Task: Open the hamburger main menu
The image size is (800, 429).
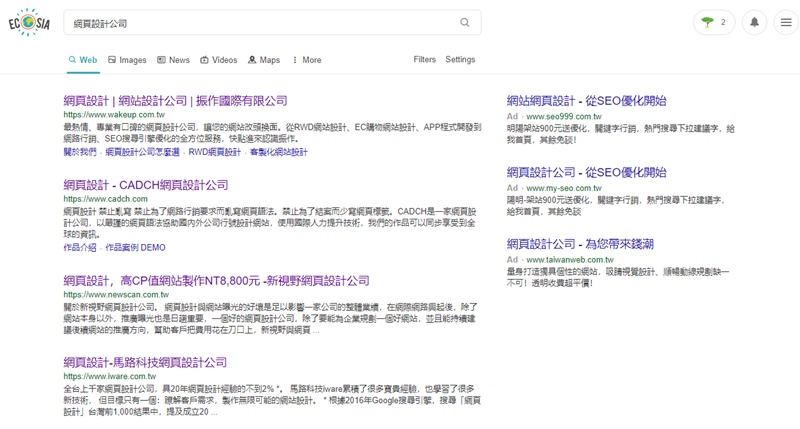Action: pyautogui.click(x=784, y=22)
